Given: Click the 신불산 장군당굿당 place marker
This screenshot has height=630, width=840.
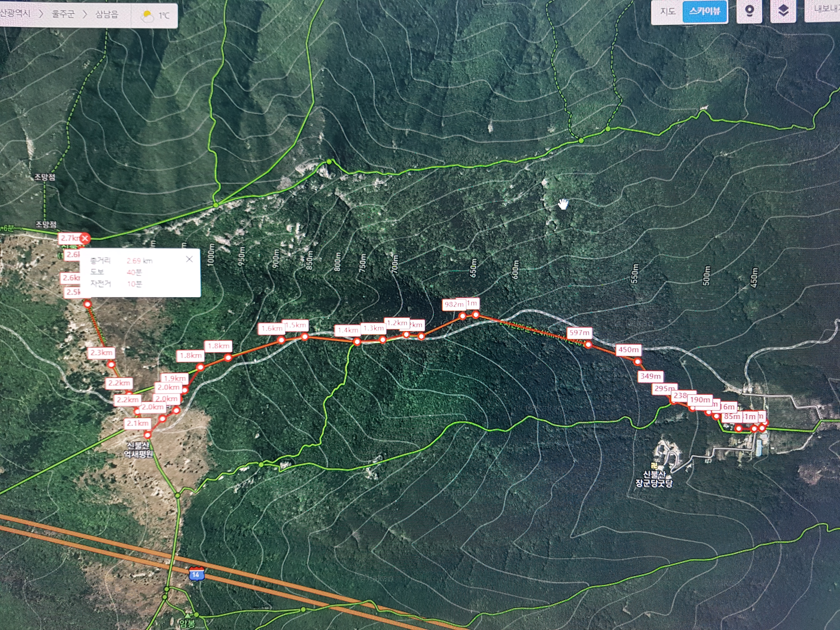Looking at the screenshot, I should (654, 466).
